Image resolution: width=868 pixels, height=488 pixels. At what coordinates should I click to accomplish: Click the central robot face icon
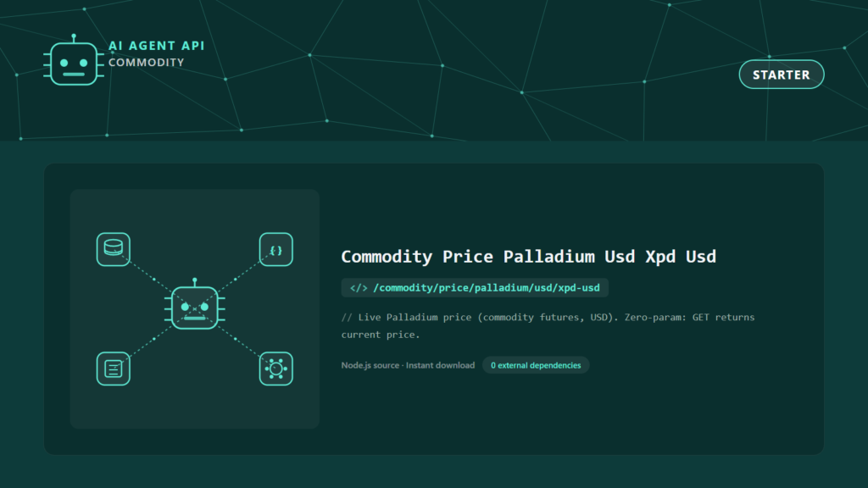[195, 305]
